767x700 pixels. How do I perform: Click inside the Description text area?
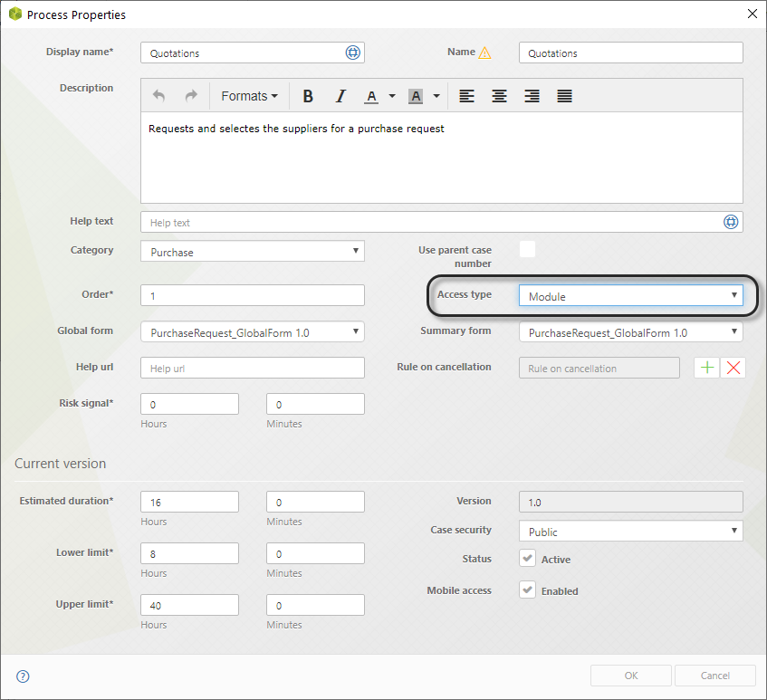441,158
